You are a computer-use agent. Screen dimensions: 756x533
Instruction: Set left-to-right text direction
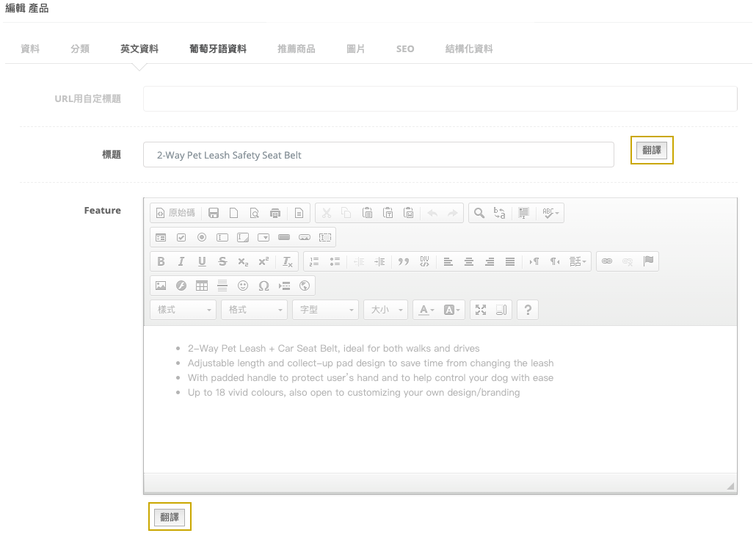point(534,261)
